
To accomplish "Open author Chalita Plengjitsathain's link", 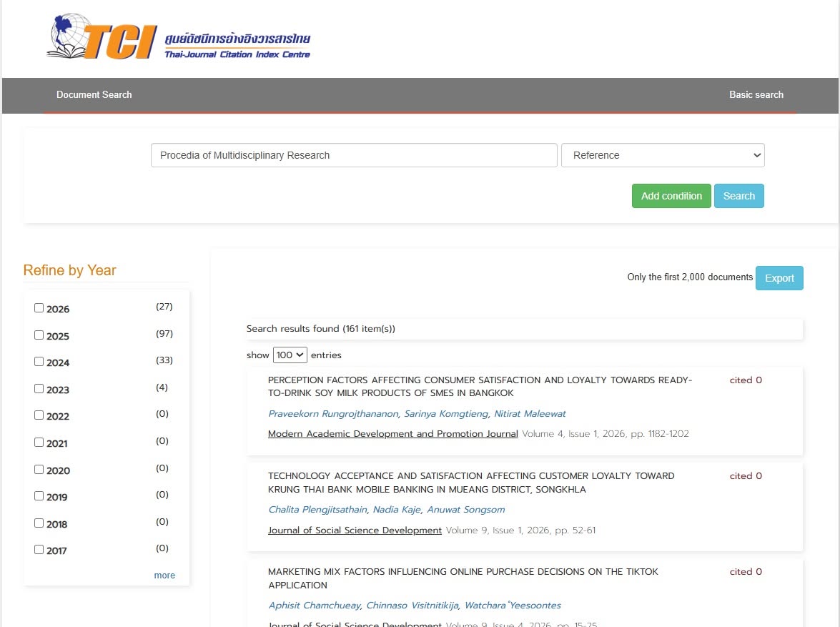I will pos(317,510).
